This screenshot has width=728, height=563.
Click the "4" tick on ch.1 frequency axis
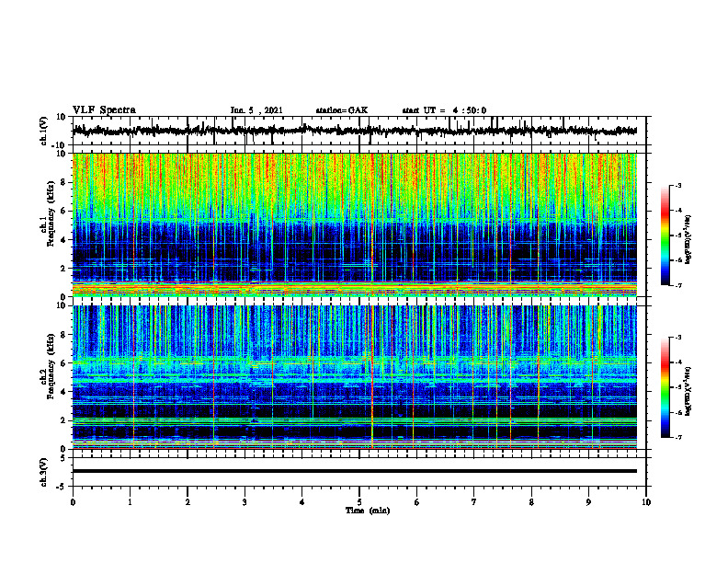(63, 240)
